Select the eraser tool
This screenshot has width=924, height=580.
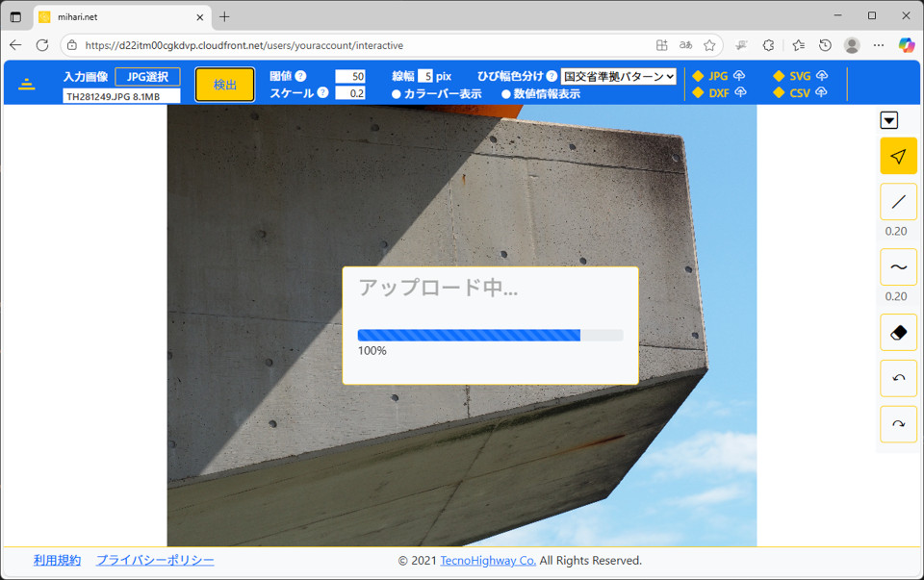[898, 332]
